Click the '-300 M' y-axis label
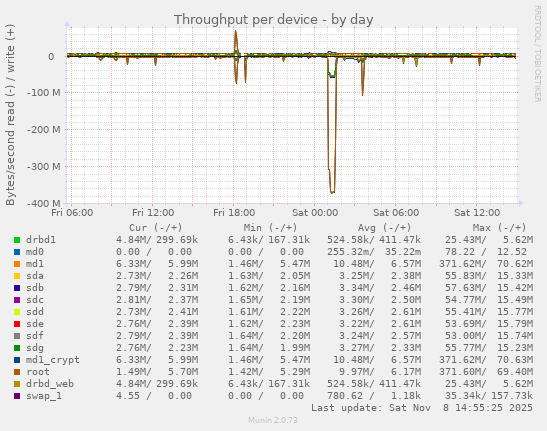This screenshot has height=431, width=547. pyautogui.click(x=44, y=167)
